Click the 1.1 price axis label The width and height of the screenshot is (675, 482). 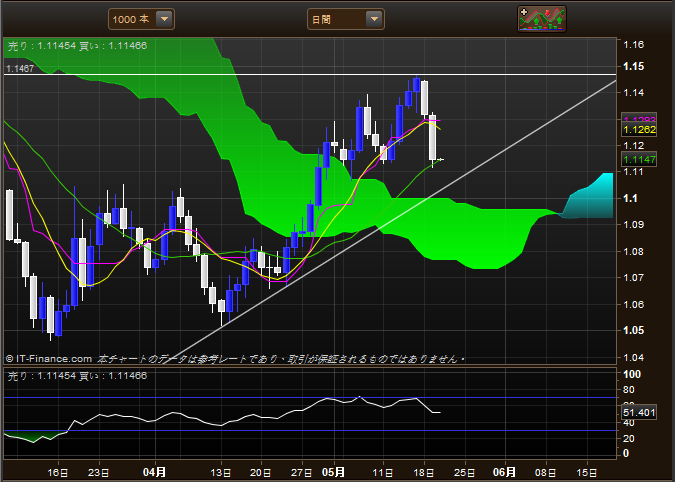tap(631, 198)
